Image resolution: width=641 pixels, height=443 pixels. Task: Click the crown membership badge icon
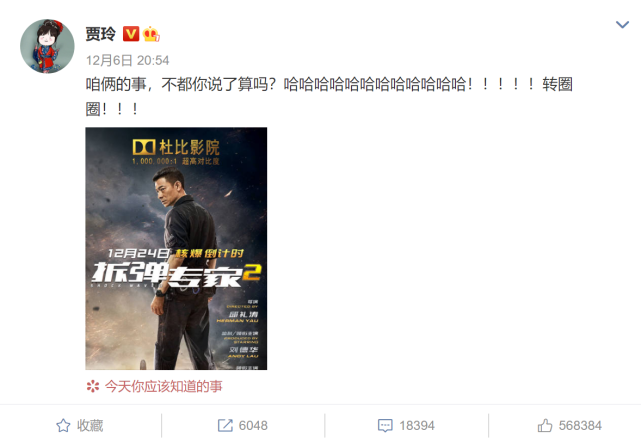[x=151, y=34]
